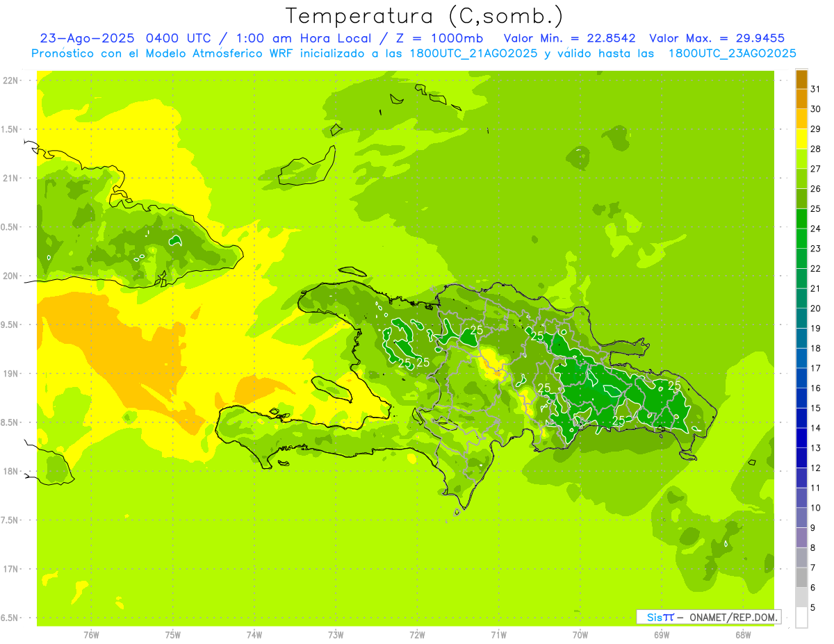Viewport: 834px width, 644px height.
Task: Click the legend scale number 28
Action: pos(816,149)
